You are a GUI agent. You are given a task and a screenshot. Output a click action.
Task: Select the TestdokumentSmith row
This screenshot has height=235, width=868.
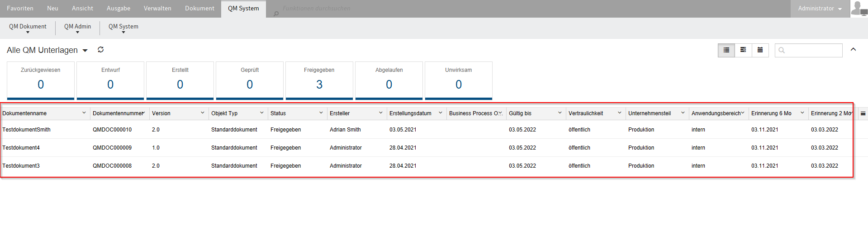[26, 130]
